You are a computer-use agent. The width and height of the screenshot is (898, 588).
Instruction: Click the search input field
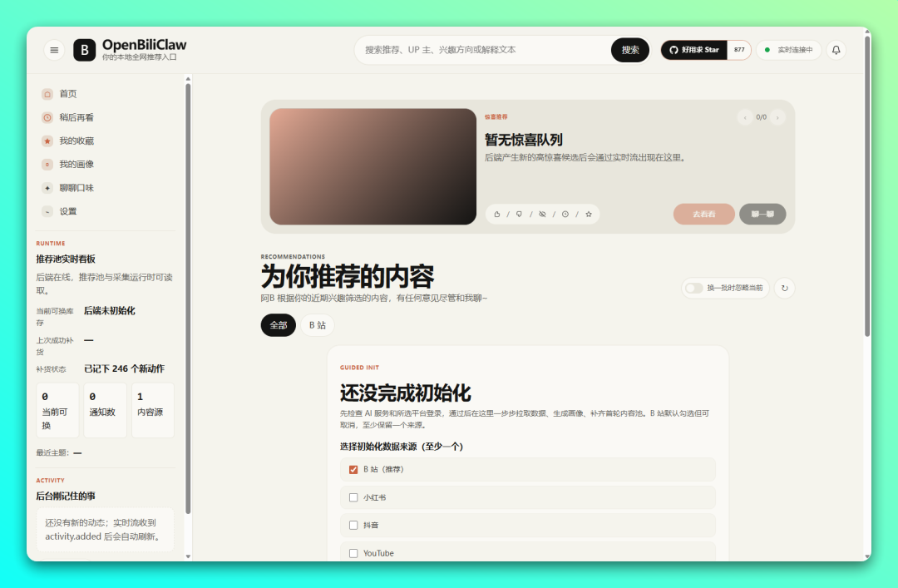click(484, 50)
